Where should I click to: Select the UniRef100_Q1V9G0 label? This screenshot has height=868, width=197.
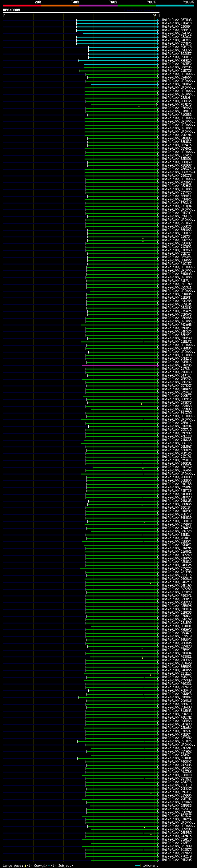177,795
